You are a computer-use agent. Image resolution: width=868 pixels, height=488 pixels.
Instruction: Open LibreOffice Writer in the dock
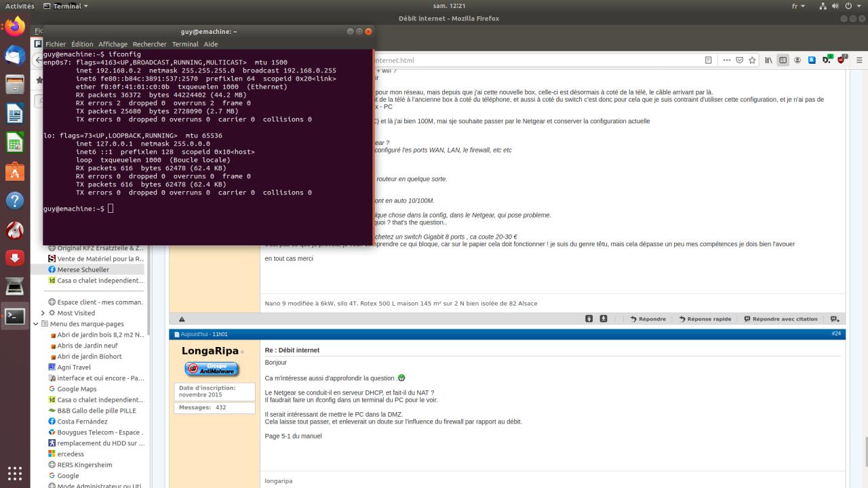(x=15, y=114)
